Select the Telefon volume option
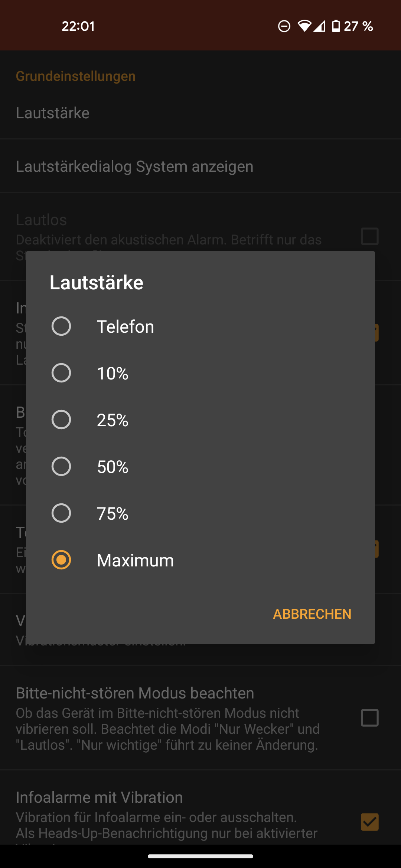The height and width of the screenshot is (868, 401). coord(61,326)
